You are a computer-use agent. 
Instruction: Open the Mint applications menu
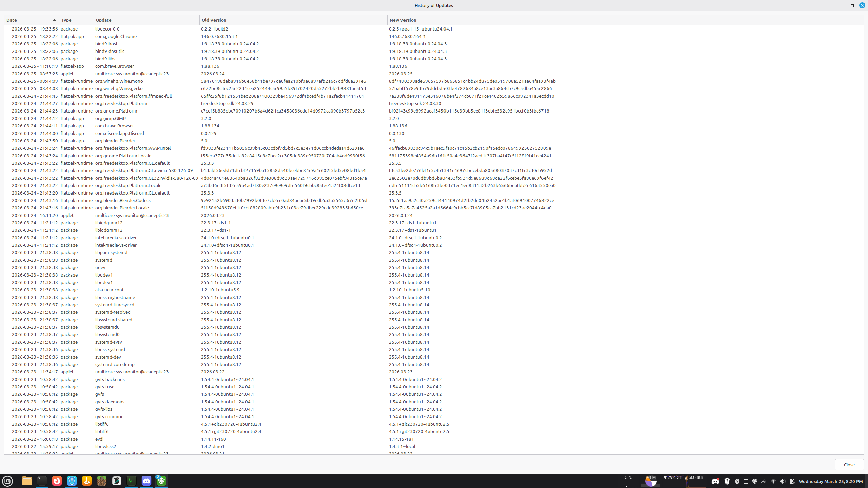(7, 481)
